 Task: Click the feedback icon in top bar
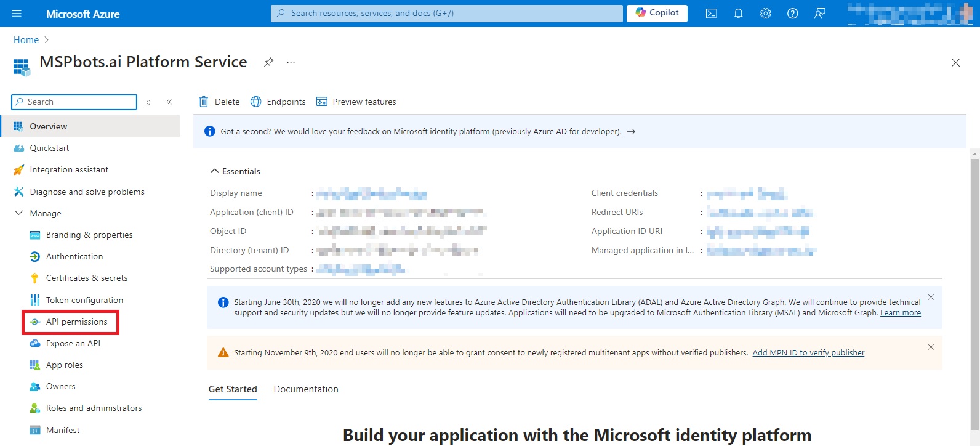coord(819,14)
